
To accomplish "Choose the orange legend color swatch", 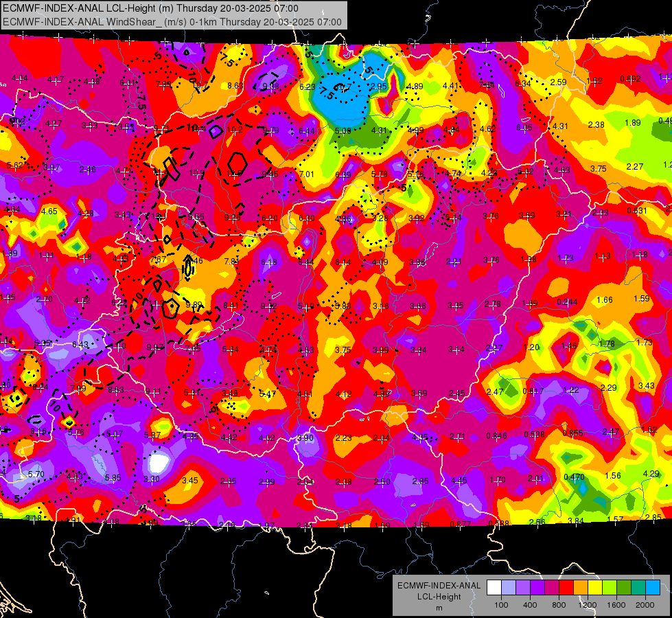I will 581,588.
